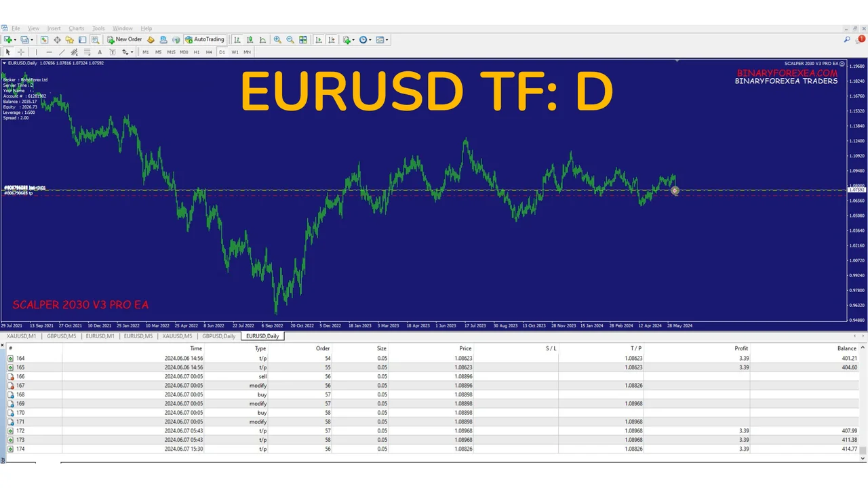
Task: Select the D1 timeframe button
Action: pyautogui.click(x=222, y=52)
